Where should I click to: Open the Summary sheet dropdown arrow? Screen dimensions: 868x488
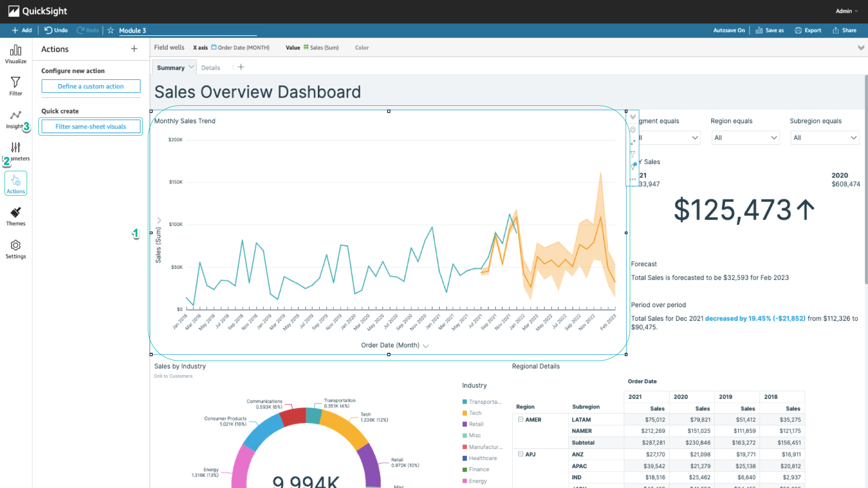192,67
